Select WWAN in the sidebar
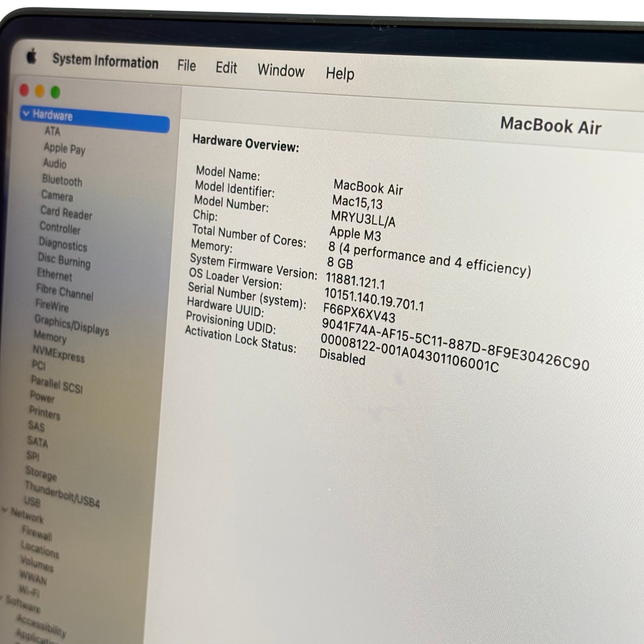 tap(33, 578)
